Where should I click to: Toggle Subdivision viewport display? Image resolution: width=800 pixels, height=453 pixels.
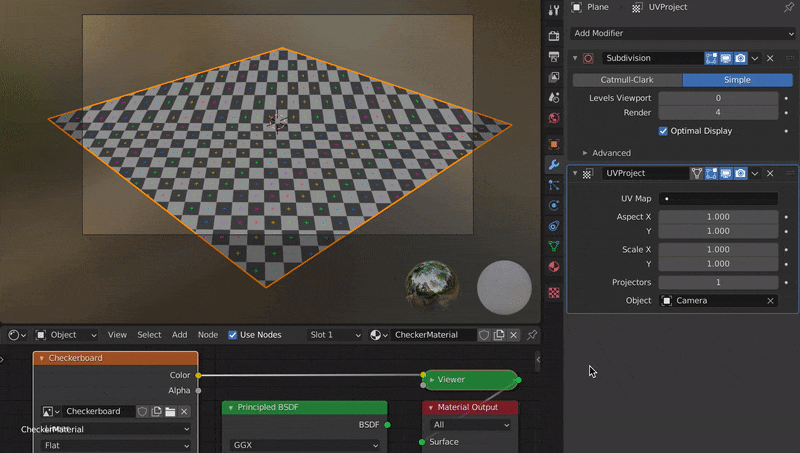tap(726, 58)
